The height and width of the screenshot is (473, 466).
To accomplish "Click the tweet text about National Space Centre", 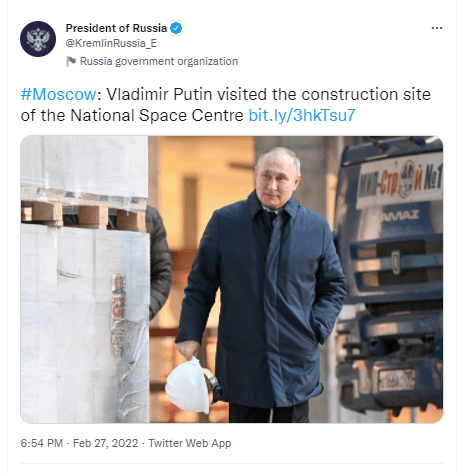I will click(226, 105).
